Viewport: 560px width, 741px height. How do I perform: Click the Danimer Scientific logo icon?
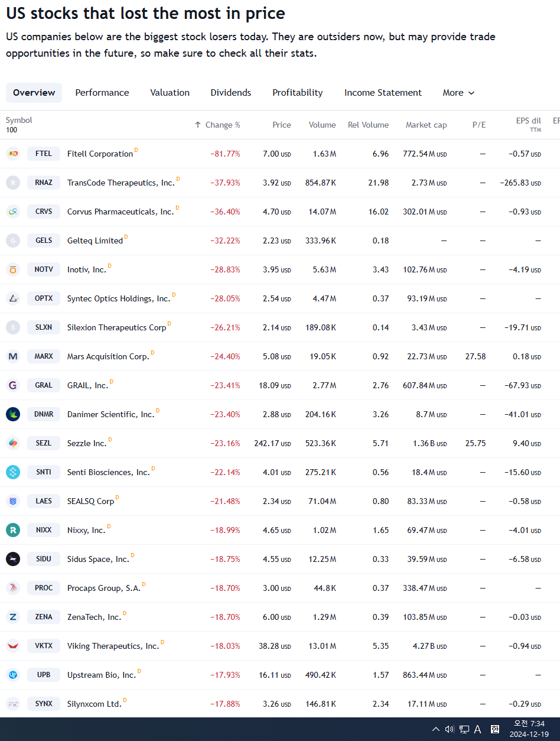13,414
